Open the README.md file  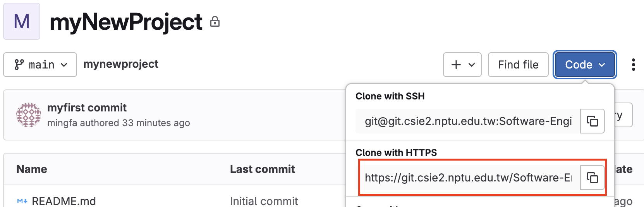(x=64, y=201)
